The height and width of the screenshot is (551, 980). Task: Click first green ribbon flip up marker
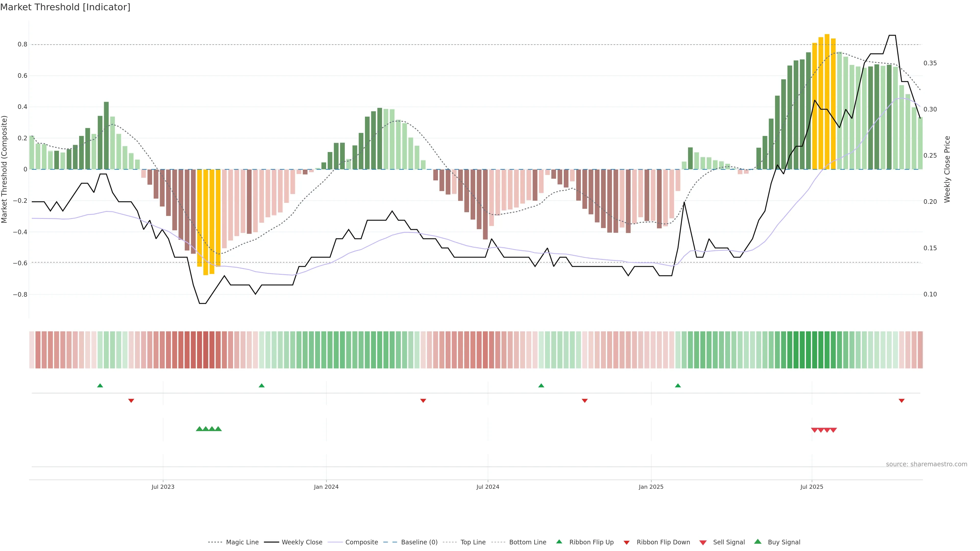pyautogui.click(x=100, y=386)
